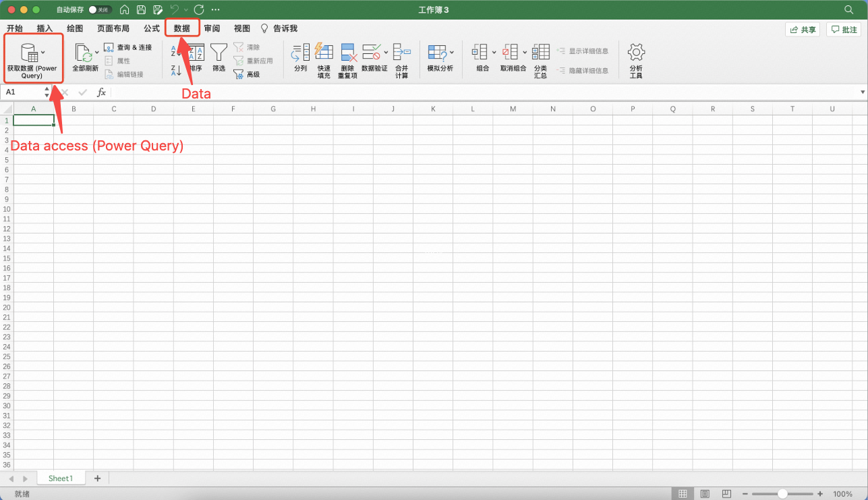Sort ascending with the A-to-Z icon

tap(174, 51)
